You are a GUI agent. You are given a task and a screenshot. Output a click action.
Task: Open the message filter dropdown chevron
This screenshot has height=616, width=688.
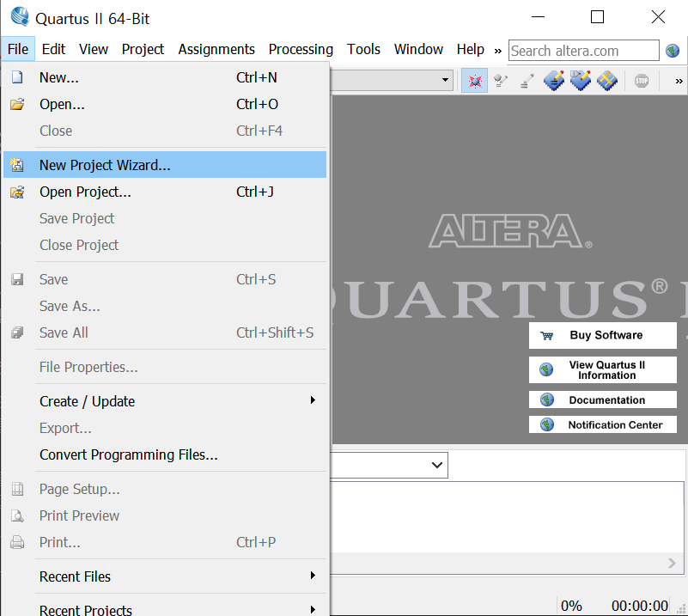click(x=436, y=465)
